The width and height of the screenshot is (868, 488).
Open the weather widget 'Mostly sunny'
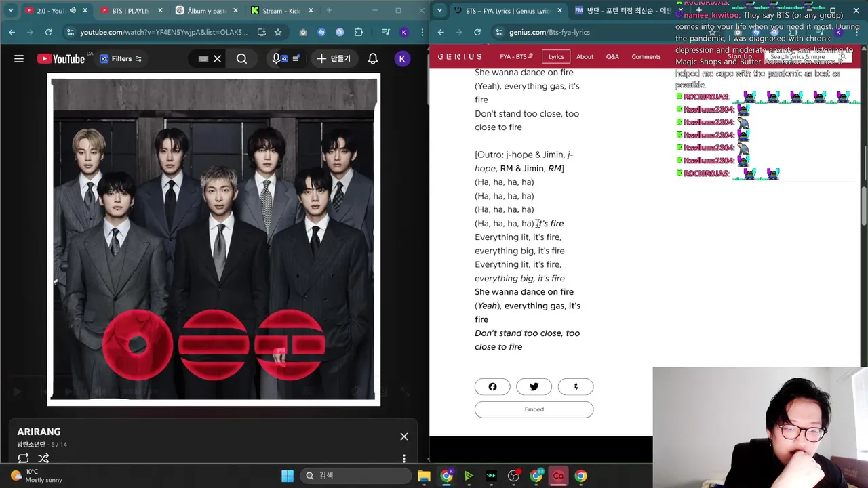[37, 476]
